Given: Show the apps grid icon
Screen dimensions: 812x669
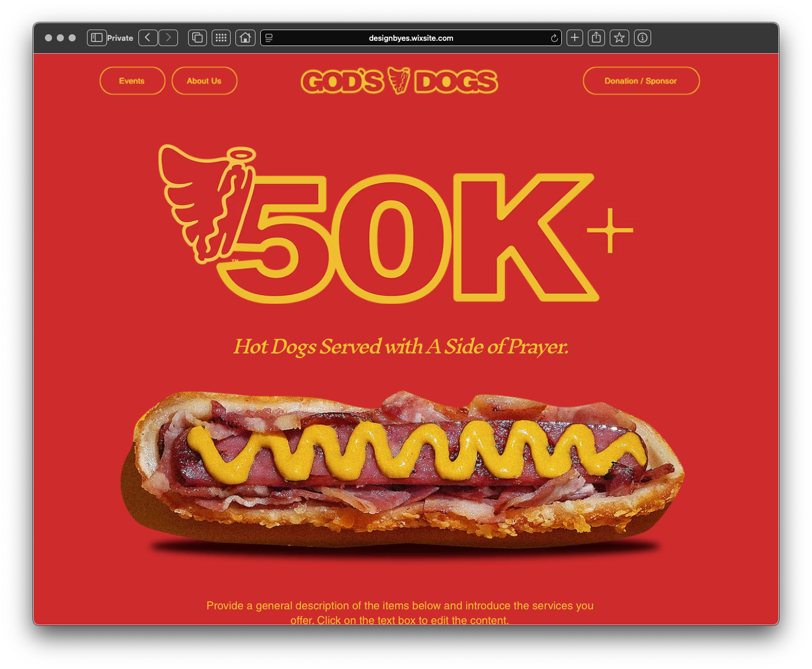Looking at the screenshot, I should click(x=221, y=38).
